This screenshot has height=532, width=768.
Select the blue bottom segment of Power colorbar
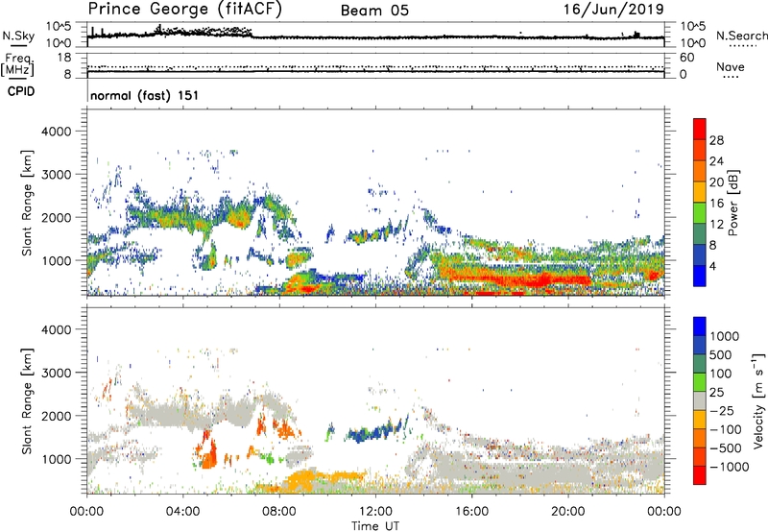700,277
